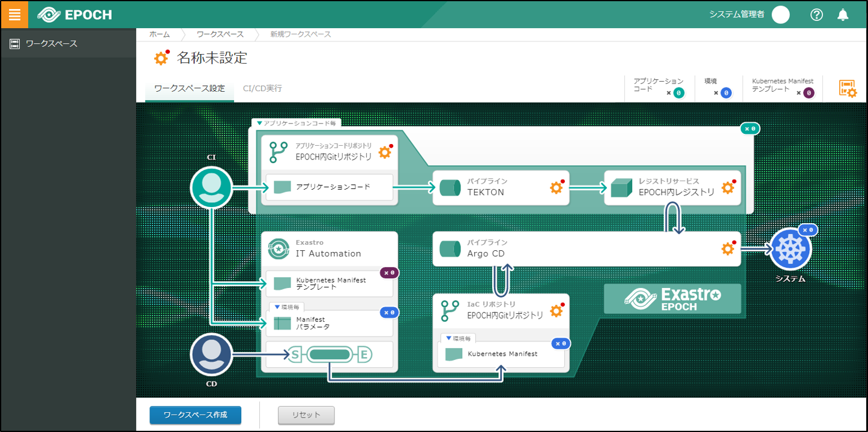Select the アプリケーションコード item
This screenshot has width=868, height=432.
[x=330, y=187]
